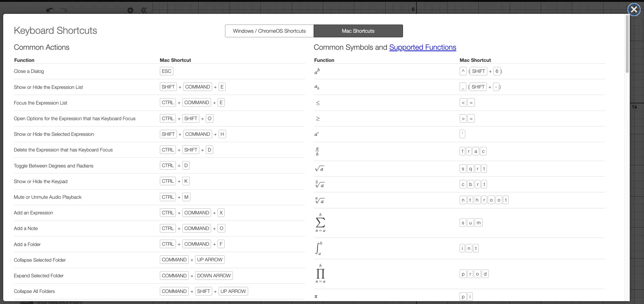Click the 'Add a Folder' row text
This screenshot has width=644, height=304.
pyautogui.click(x=27, y=244)
